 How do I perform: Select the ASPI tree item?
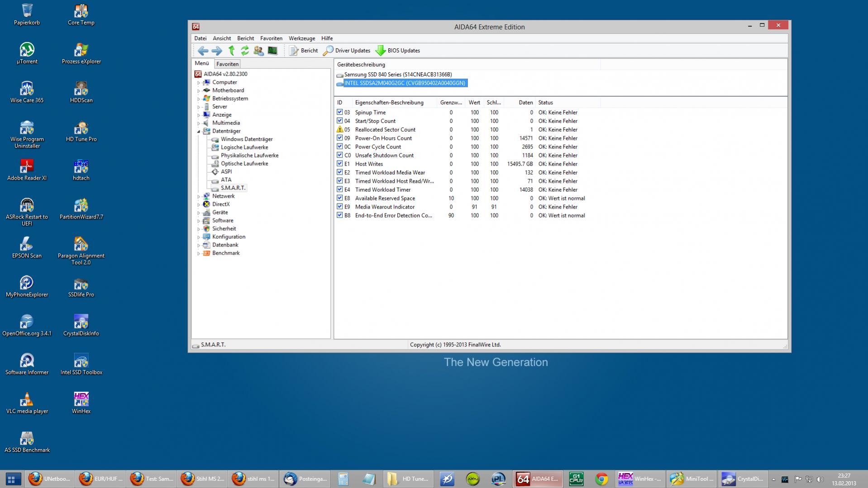(226, 172)
